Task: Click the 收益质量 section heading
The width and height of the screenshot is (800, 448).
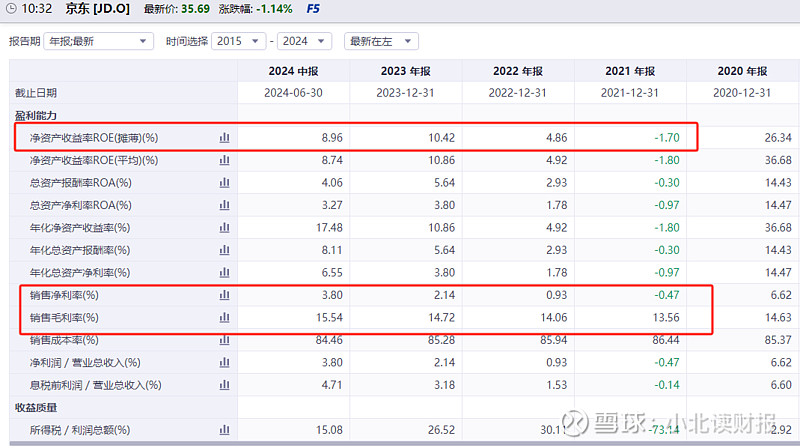Action: (36, 407)
